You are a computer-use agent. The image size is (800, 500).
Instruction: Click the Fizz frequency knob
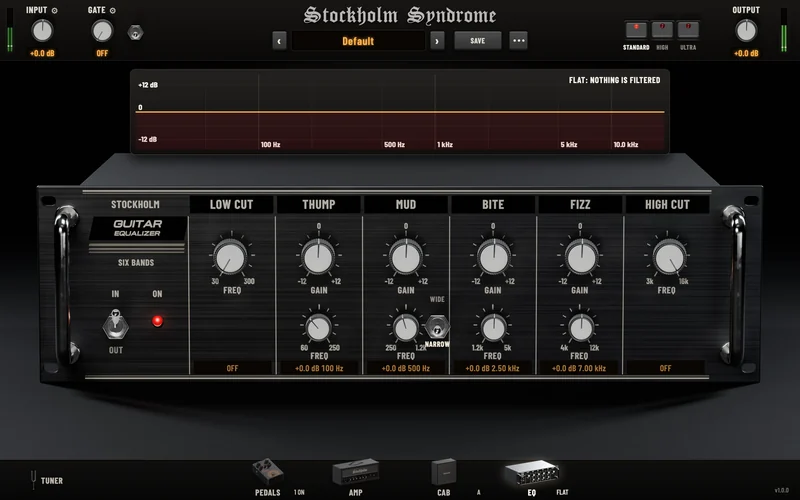pos(580,328)
